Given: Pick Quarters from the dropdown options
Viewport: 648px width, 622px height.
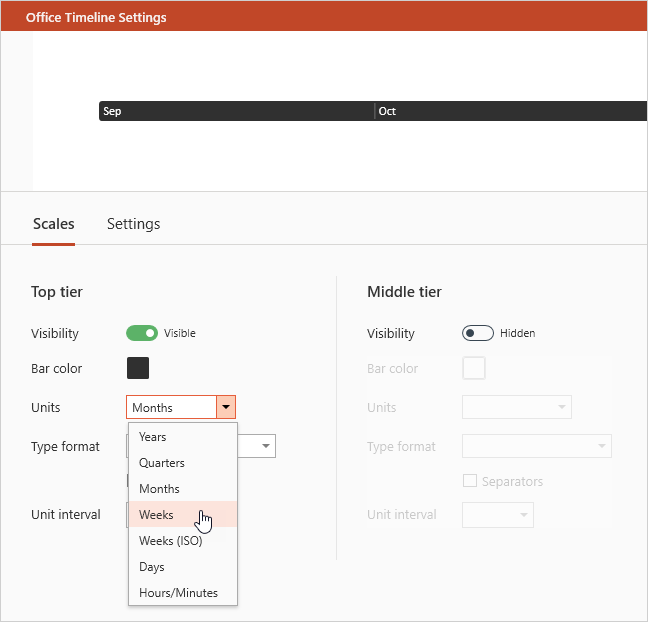Looking at the screenshot, I should (162, 463).
